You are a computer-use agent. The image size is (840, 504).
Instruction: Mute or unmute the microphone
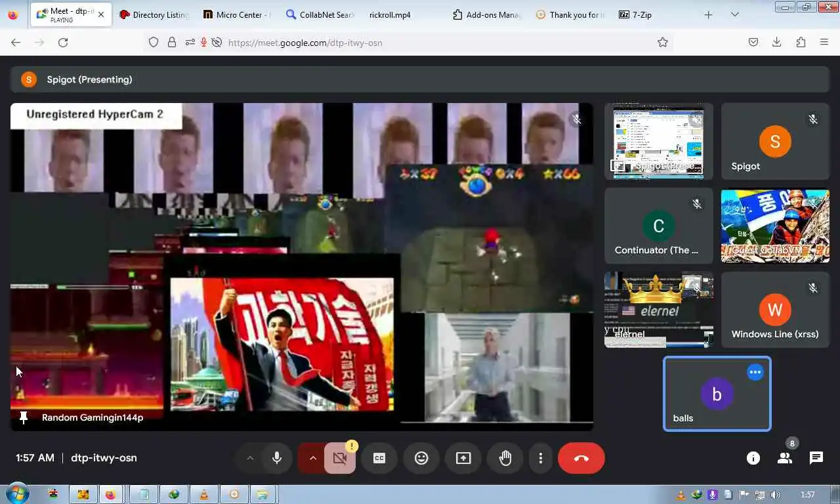click(277, 458)
